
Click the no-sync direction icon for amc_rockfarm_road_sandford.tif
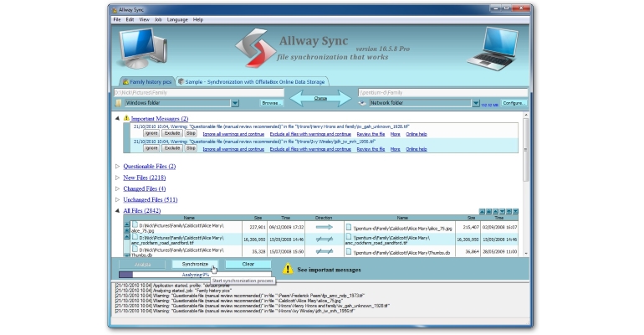coord(324,240)
